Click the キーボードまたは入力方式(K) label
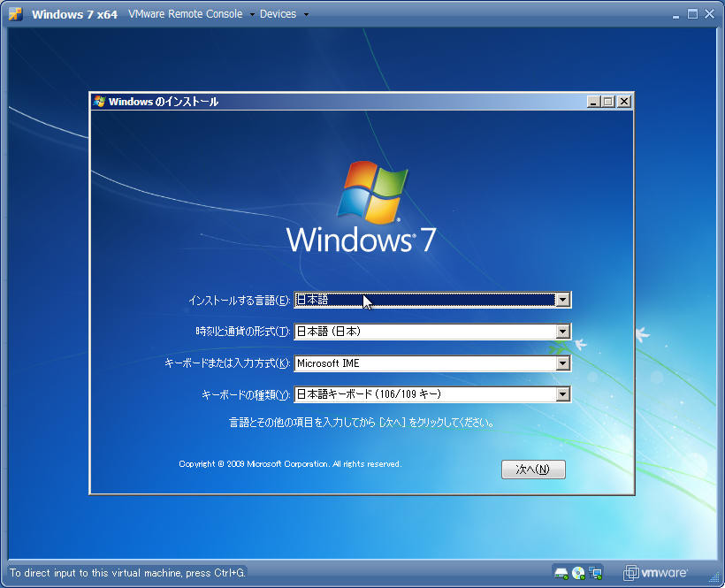 point(227,363)
